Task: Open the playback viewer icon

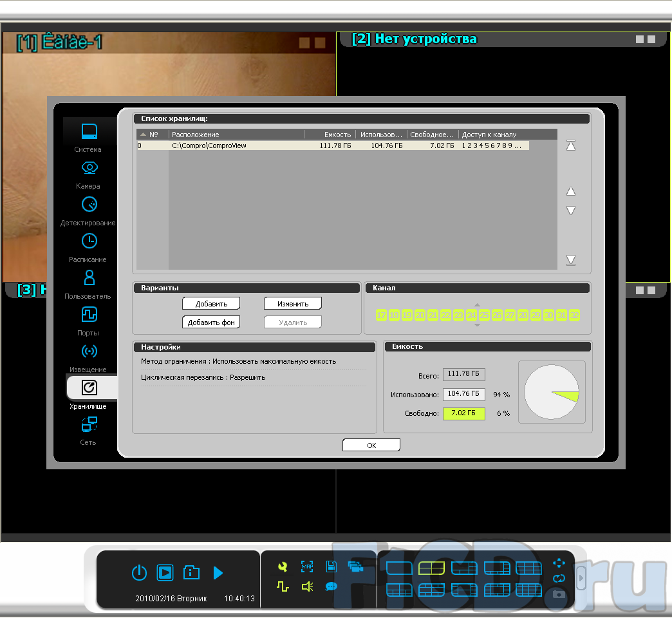Action: pyautogui.click(x=165, y=573)
